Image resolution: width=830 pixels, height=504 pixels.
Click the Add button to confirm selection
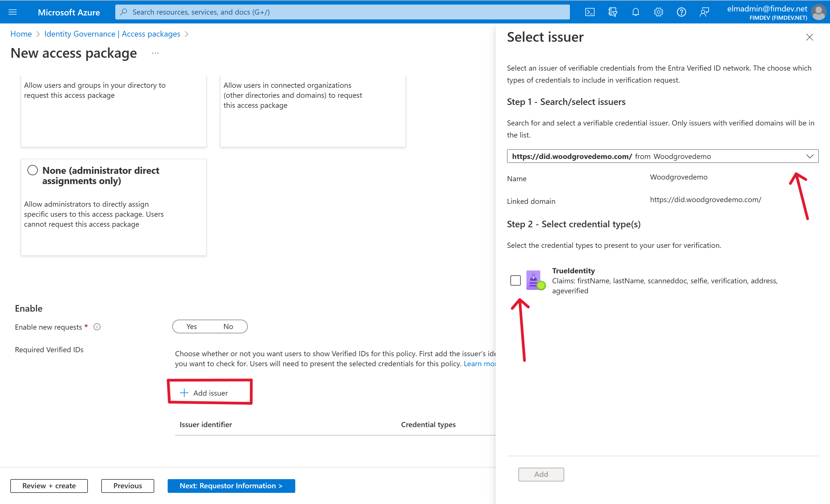point(541,474)
